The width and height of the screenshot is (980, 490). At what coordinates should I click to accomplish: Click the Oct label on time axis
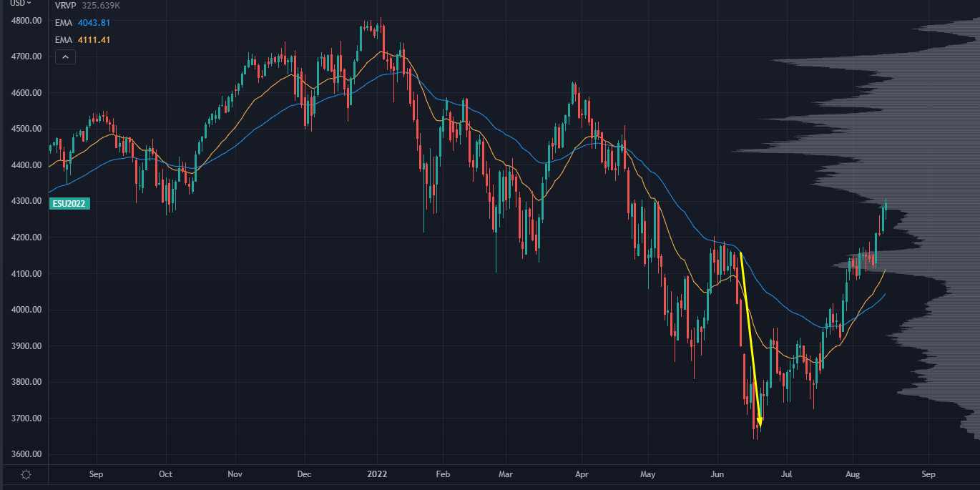pyautogui.click(x=165, y=474)
